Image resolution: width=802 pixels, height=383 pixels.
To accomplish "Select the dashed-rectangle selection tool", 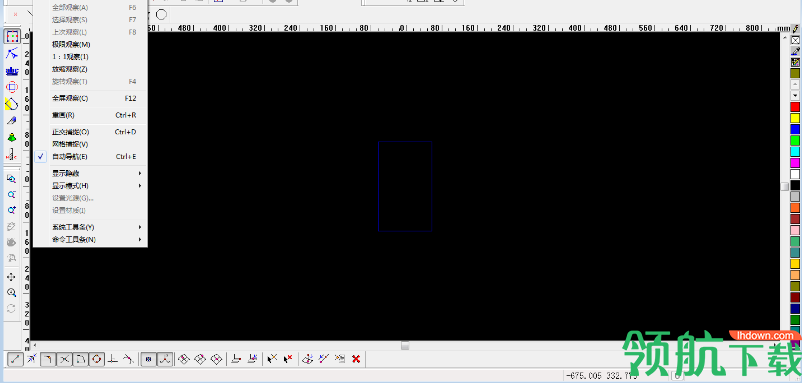I will point(12,37).
